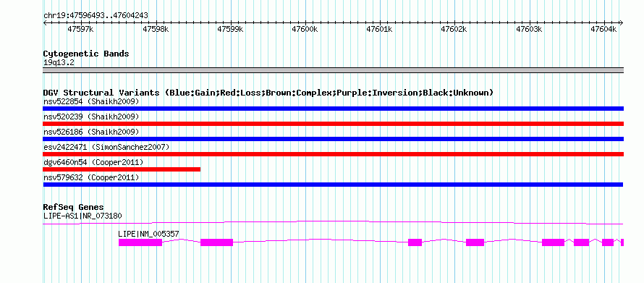Select variant label nsv526186 (Shaikh2009)
This screenshot has width=644, height=283.
pos(91,132)
